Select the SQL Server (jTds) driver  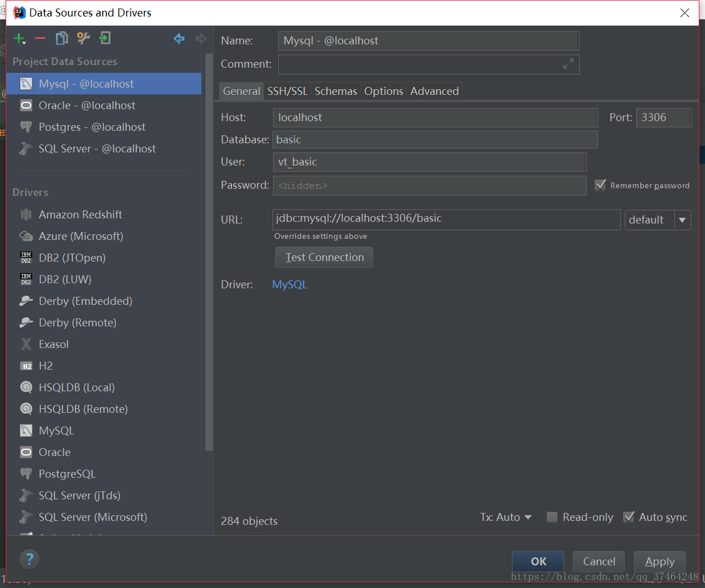click(104, 495)
